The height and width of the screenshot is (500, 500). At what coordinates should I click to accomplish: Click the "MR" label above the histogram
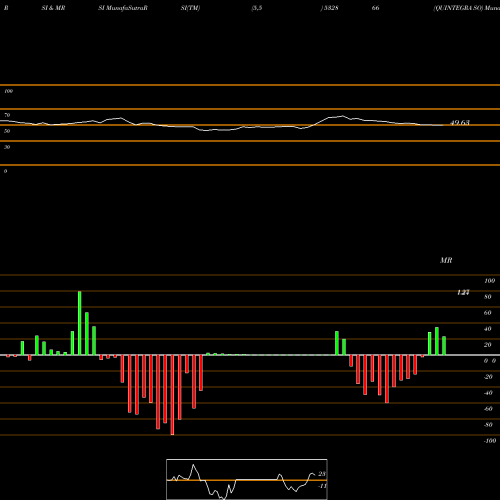[x=446, y=260]
